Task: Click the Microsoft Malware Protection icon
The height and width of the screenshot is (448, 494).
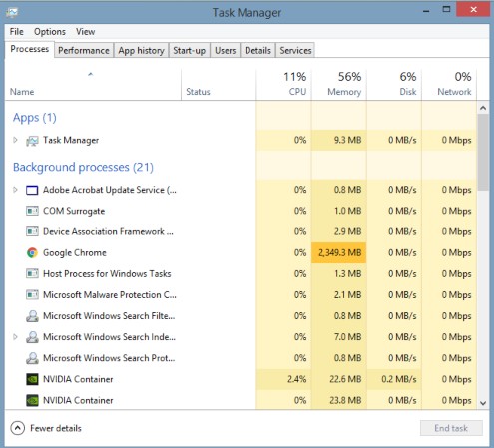Action: point(32,295)
